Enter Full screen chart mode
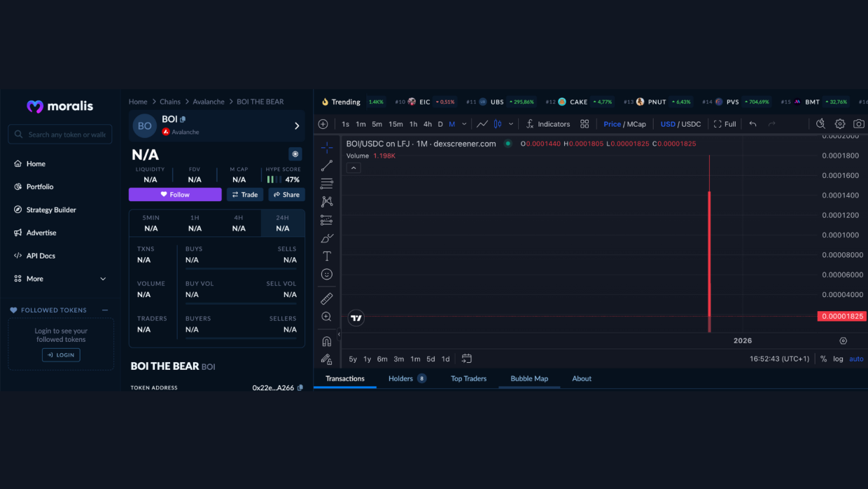This screenshot has height=489, width=868. coord(725,124)
